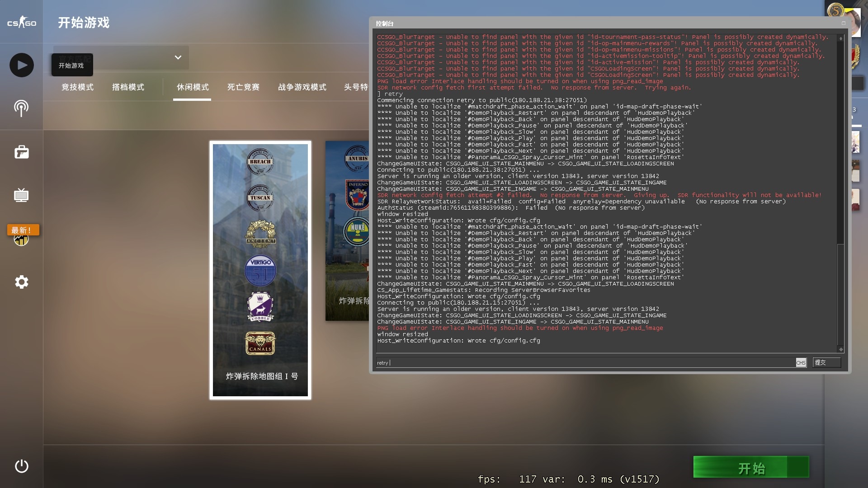This screenshot has height=488, width=868.
Task: Click the 'SDR network config fetch first attempt' line
Action: [534, 88]
